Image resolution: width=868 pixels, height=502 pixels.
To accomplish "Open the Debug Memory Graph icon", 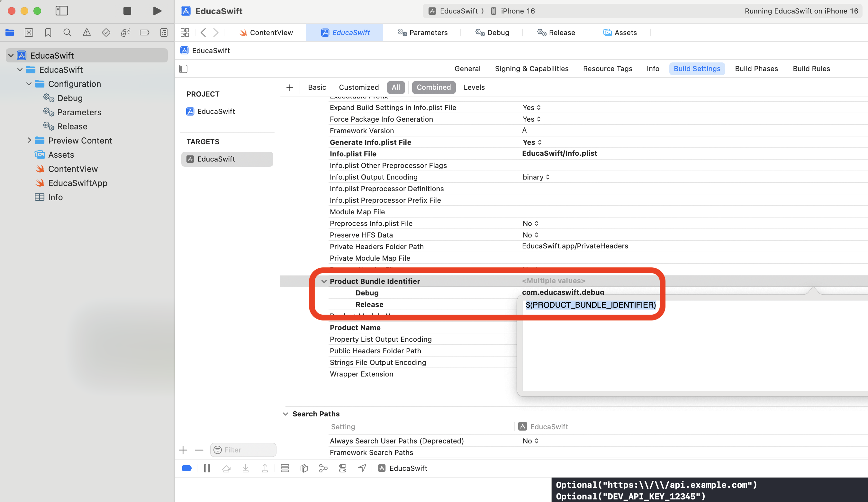I will click(323, 468).
